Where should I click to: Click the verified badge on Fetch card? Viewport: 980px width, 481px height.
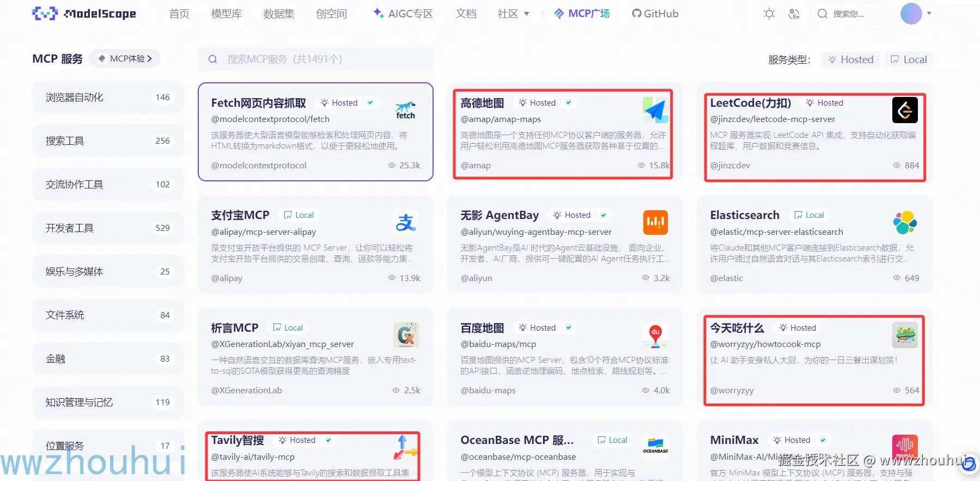[370, 102]
